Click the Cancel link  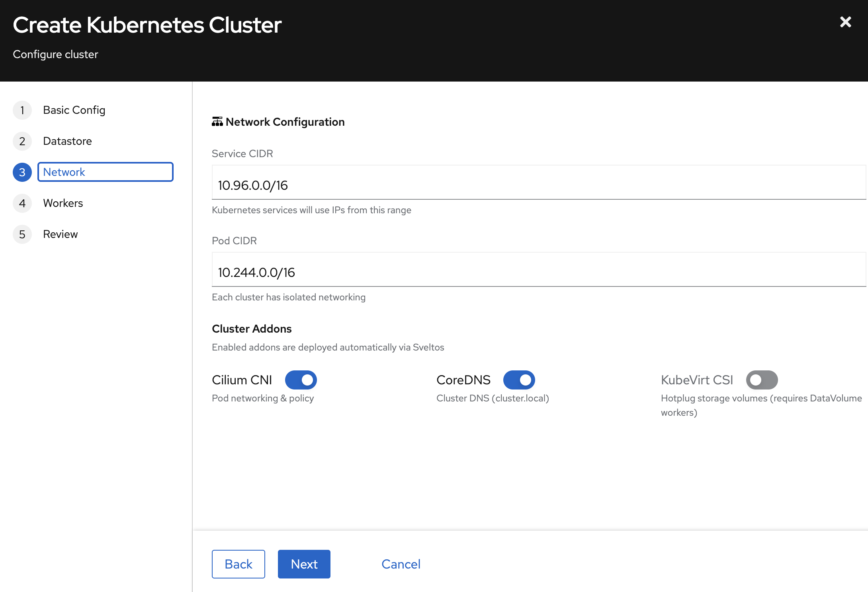401,564
